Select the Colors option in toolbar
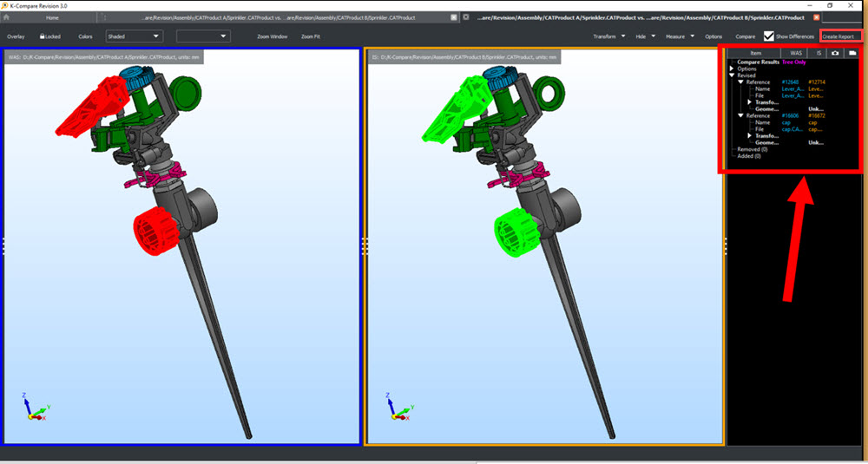 tap(85, 36)
